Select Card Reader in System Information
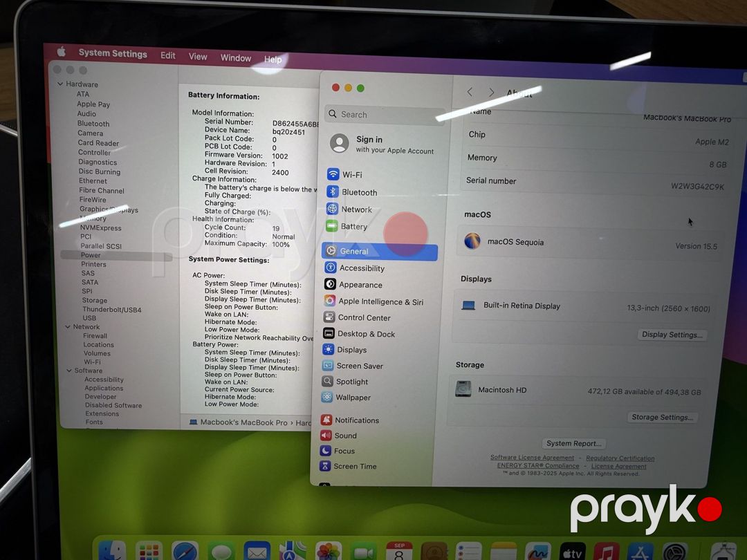The image size is (747, 560). (x=98, y=143)
